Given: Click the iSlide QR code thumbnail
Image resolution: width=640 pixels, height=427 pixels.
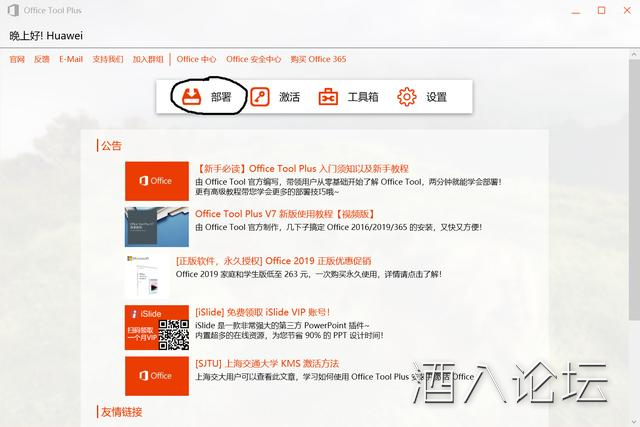Looking at the screenshot, I should pyautogui.click(x=157, y=327).
